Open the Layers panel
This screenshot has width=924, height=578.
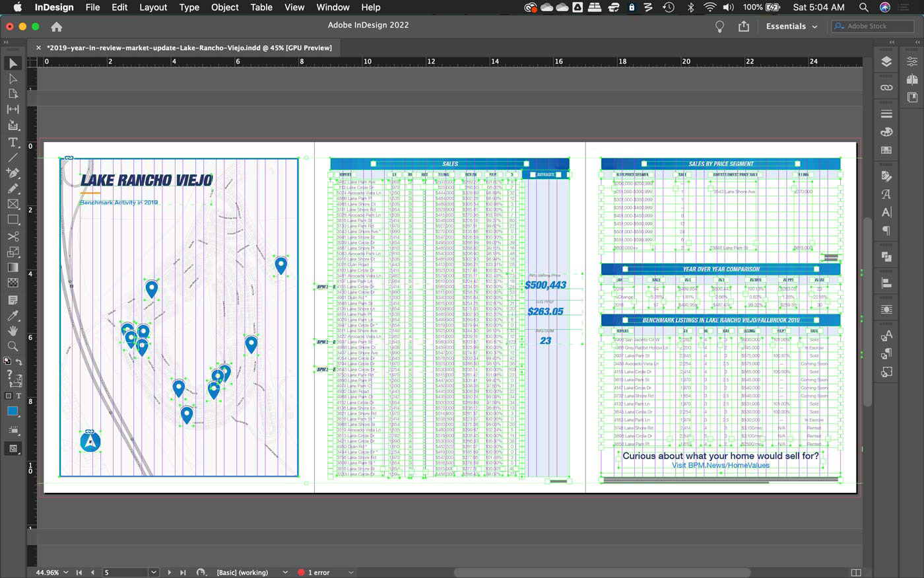point(886,62)
